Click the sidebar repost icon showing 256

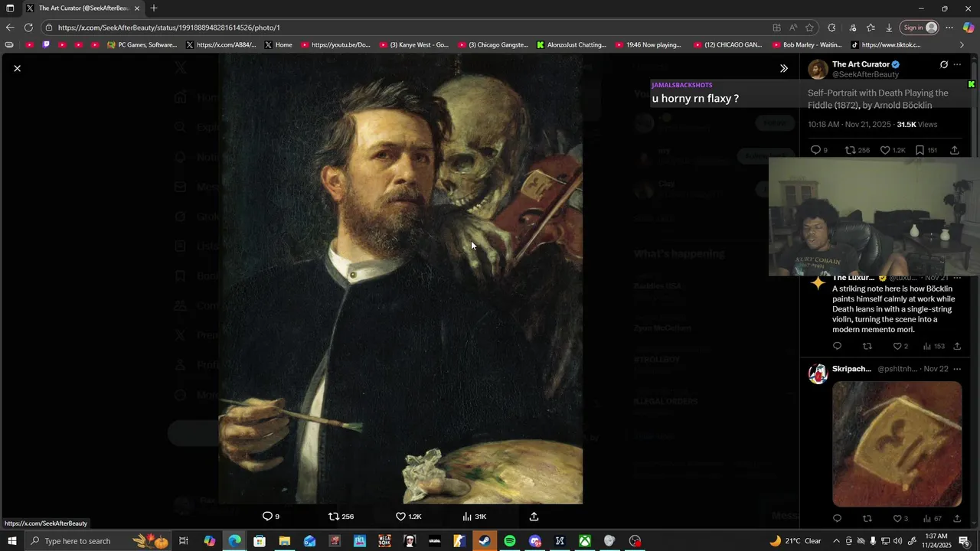857,150
